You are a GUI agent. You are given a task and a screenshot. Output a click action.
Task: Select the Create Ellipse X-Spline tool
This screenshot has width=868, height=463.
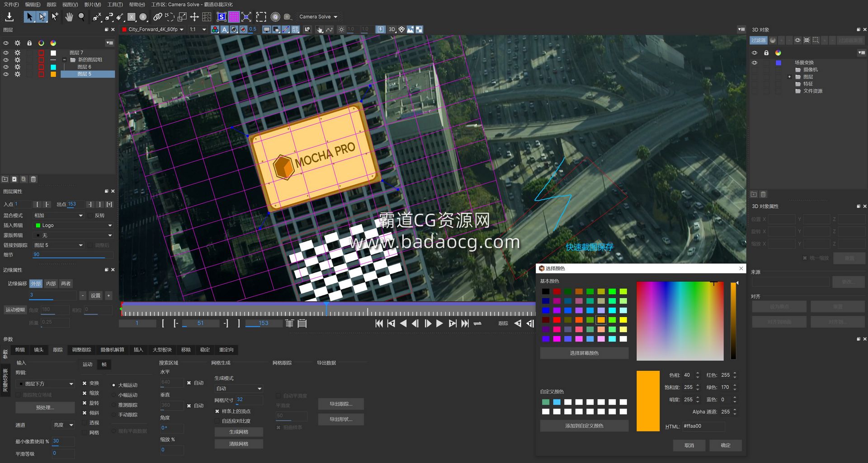click(143, 17)
